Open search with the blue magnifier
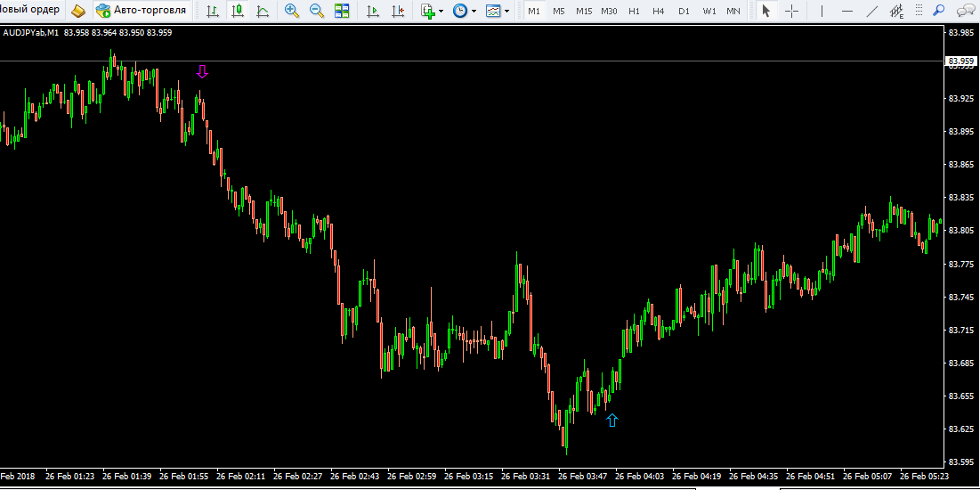The height and width of the screenshot is (490, 980). (x=938, y=11)
